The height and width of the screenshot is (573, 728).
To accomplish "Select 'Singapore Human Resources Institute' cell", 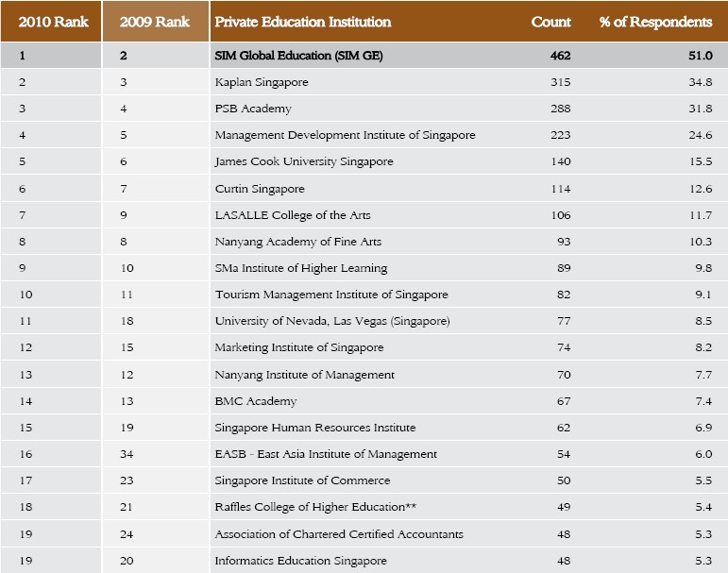I will point(315,428).
